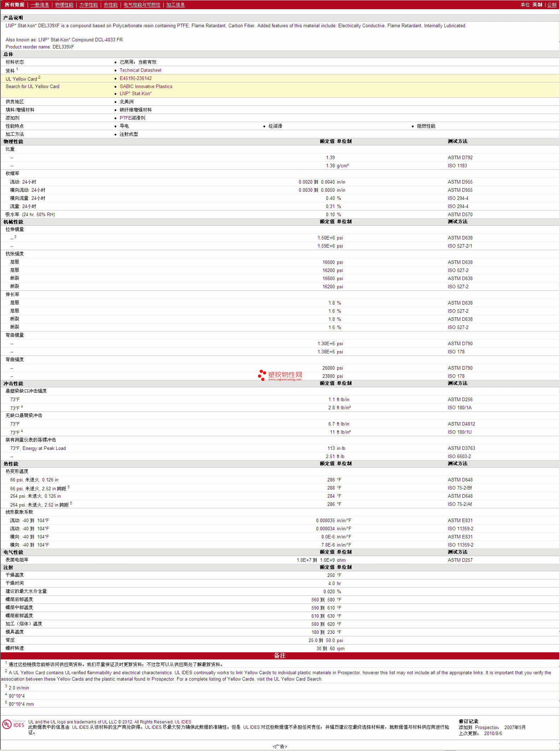The image size is (560, 751).
Task: Select the 80*10*4 mm footnote
Action: [x=21, y=704]
